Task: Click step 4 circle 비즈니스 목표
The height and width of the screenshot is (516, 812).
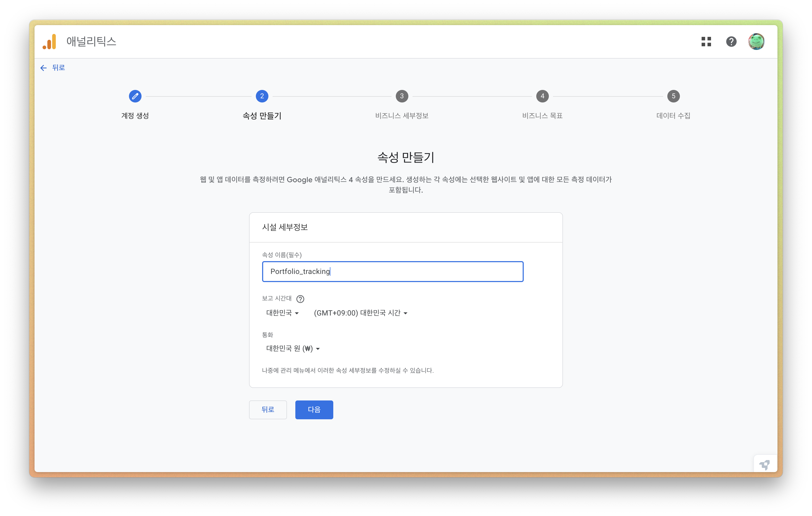Action: [542, 96]
